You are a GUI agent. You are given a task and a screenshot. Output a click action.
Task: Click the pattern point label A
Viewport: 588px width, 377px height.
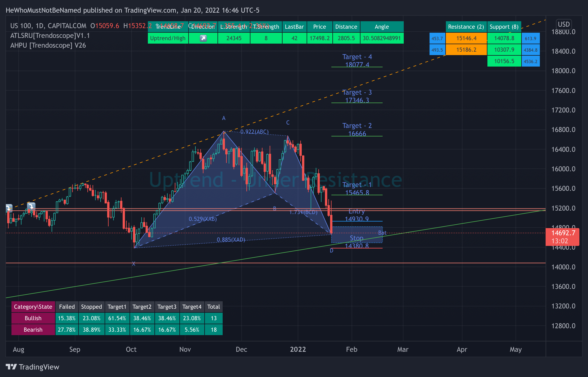(x=224, y=118)
